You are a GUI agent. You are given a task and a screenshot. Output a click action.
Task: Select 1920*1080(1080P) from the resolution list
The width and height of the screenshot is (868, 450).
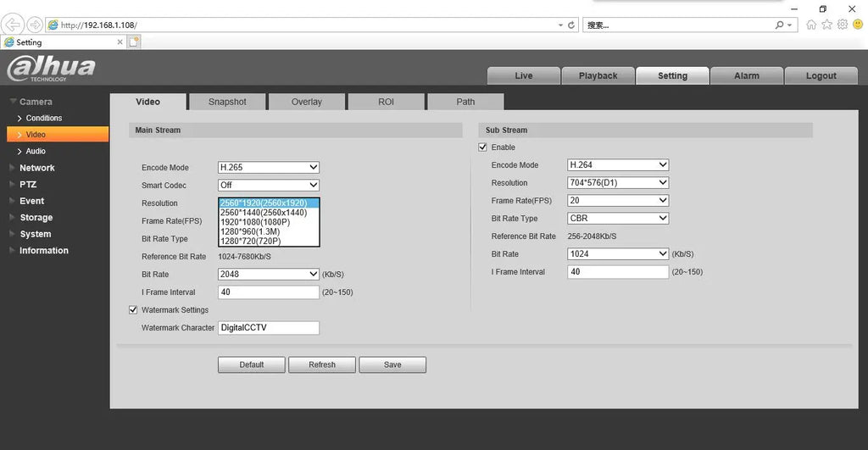tap(255, 222)
